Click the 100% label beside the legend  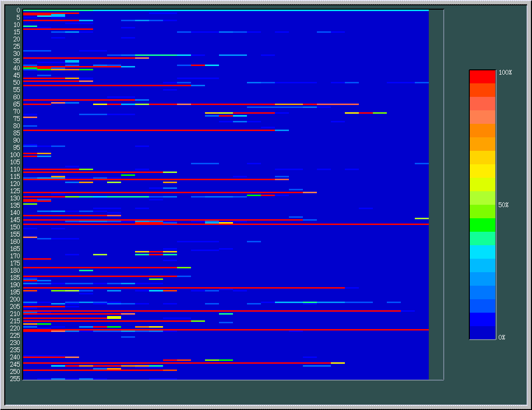pyautogui.click(x=505, y=72)
